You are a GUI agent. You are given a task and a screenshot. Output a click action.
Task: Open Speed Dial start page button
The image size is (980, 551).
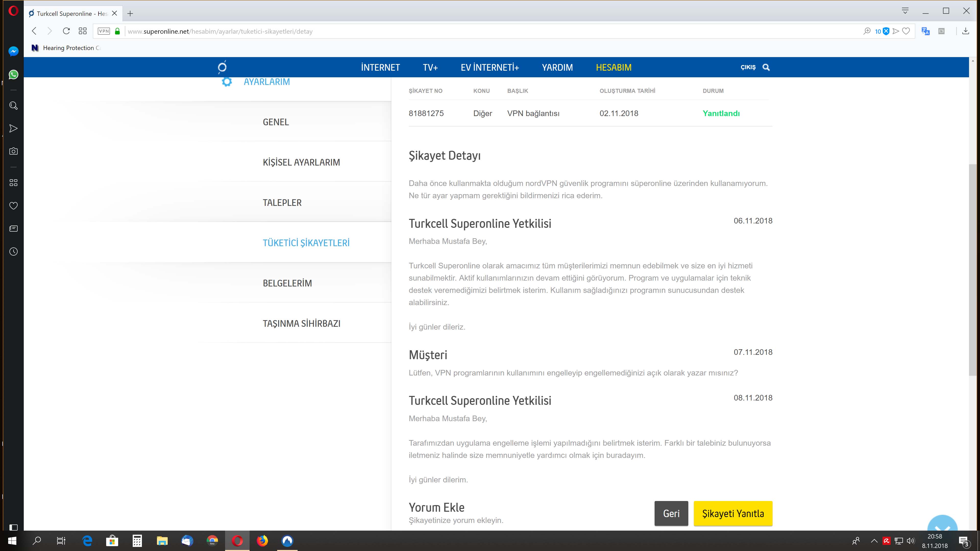pyautogui.click(x=82, y=31)
